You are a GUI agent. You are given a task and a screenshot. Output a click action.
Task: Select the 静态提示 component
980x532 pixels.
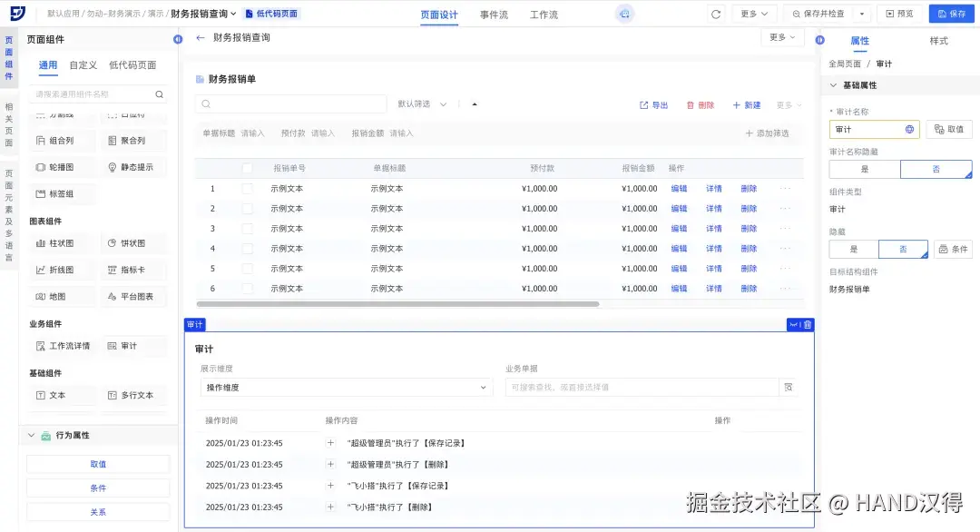133,167
